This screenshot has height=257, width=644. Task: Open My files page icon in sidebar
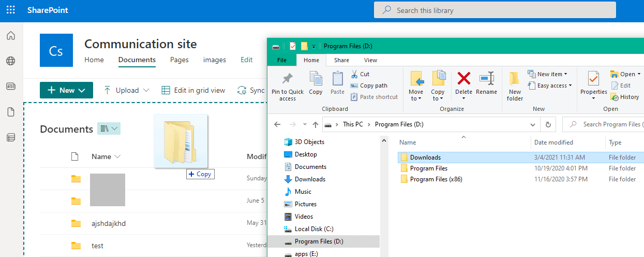(x=11, y=112)
